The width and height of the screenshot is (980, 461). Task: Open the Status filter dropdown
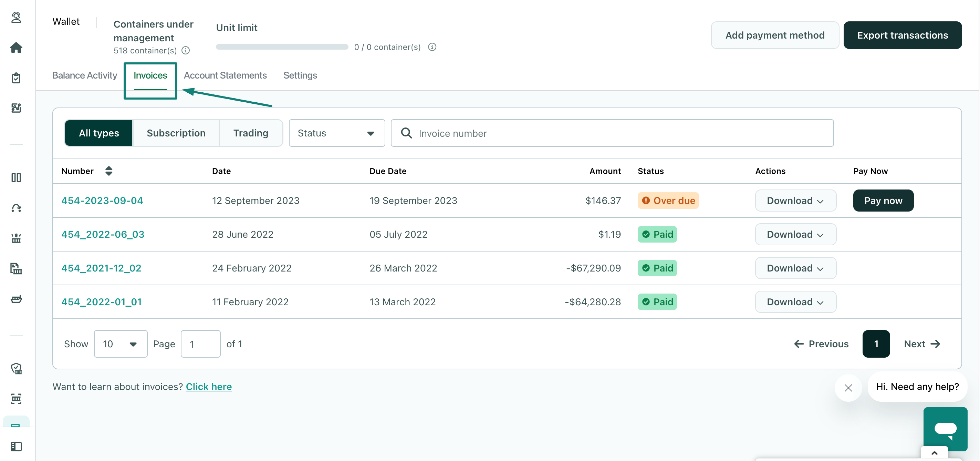coord(337,133)
